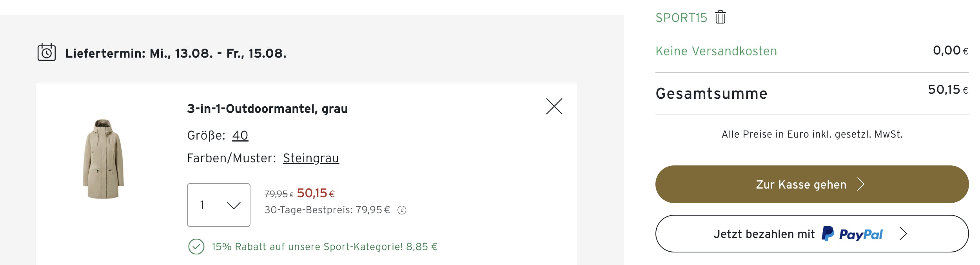This screenshot has height=265, width=980.
Task: Open the quantity dropdown showing 1
Action: pyautogui.click(x=218, y=205)
